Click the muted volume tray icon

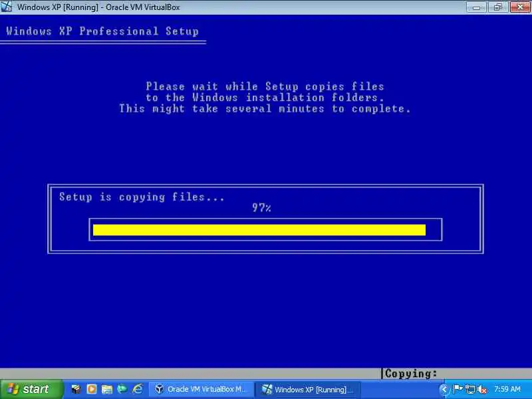(481, 390)
